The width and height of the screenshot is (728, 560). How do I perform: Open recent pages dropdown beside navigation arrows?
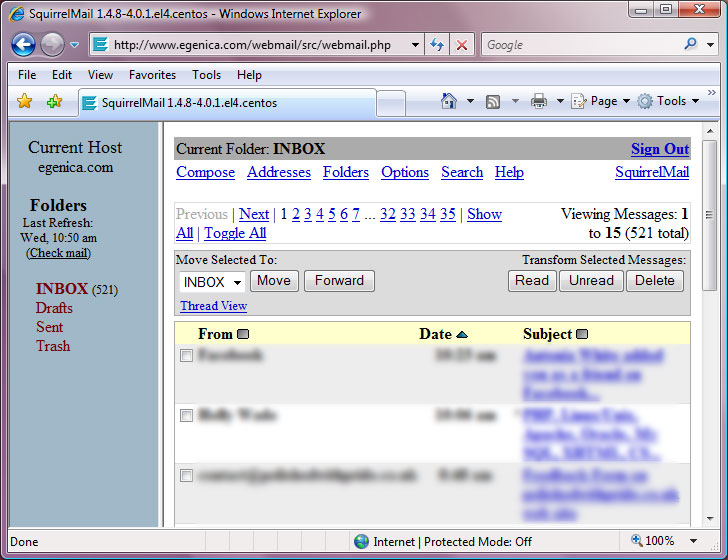[x=74, y=45]
